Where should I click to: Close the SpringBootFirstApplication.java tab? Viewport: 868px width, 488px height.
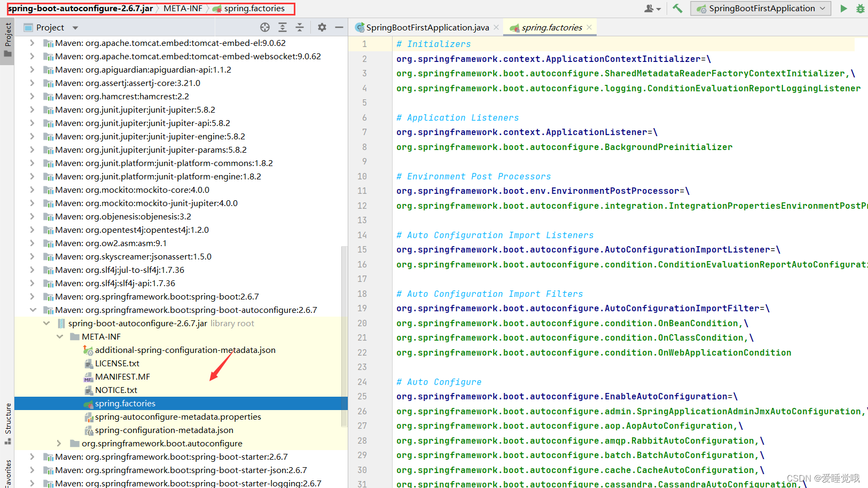[x=496, y=27]
